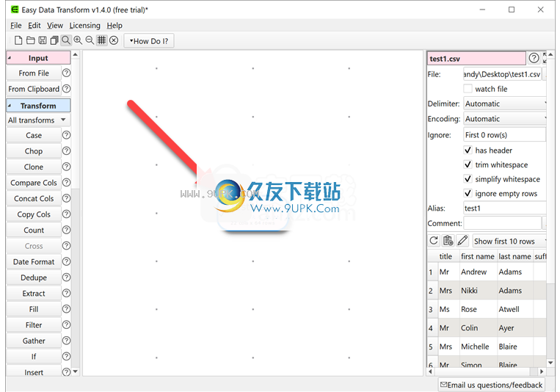Image resolution: width=560 pixels, height=392 pixels.
Task: Click the New file toolbar icon
Action: [x=18, y=40]
